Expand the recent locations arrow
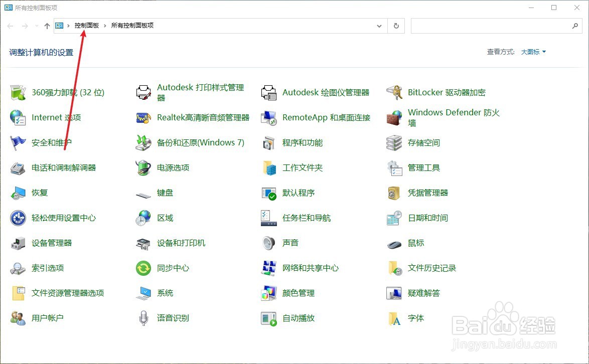Viewport: 589px width, 364px height. (37, 26)
